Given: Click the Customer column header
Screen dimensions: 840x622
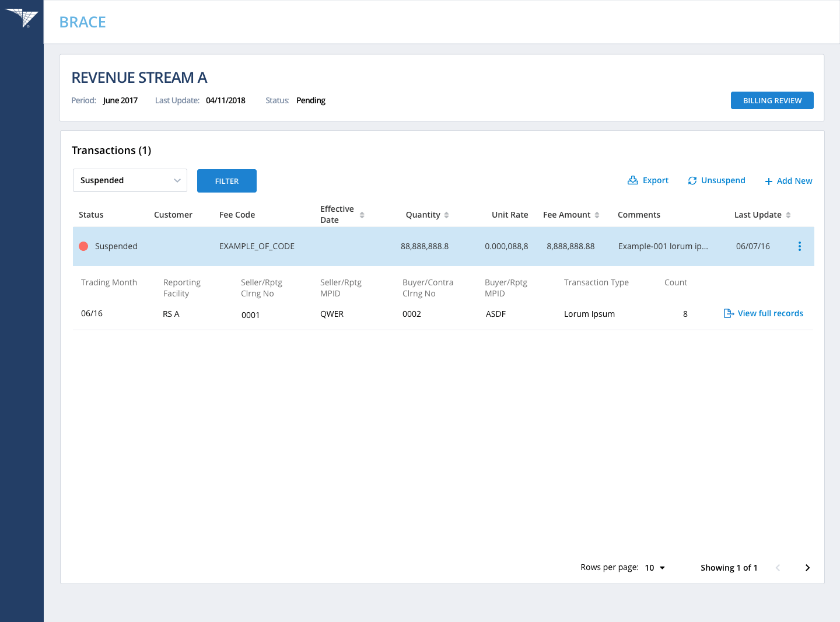Looking at the screenshot, I should [173, 215].
